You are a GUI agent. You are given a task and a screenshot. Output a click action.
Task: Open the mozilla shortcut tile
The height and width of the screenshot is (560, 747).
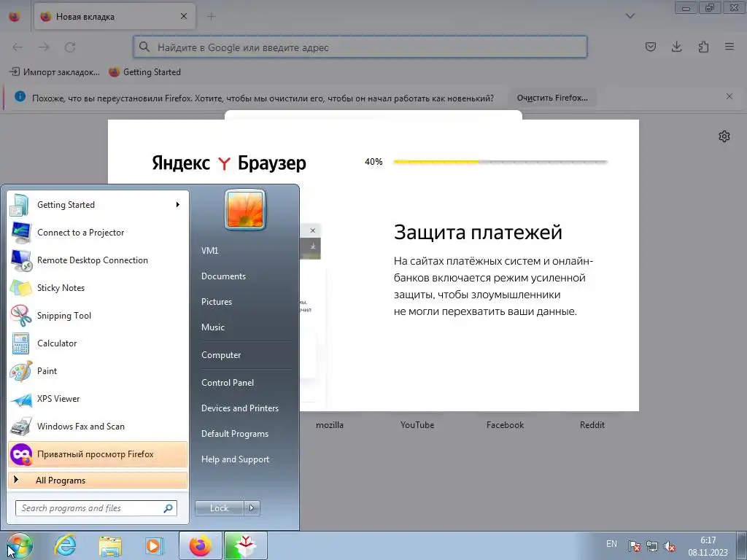coord(330,425)
